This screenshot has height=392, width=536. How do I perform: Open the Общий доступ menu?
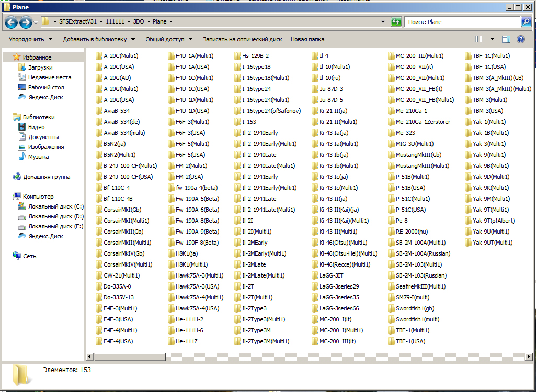pos(169,39)
